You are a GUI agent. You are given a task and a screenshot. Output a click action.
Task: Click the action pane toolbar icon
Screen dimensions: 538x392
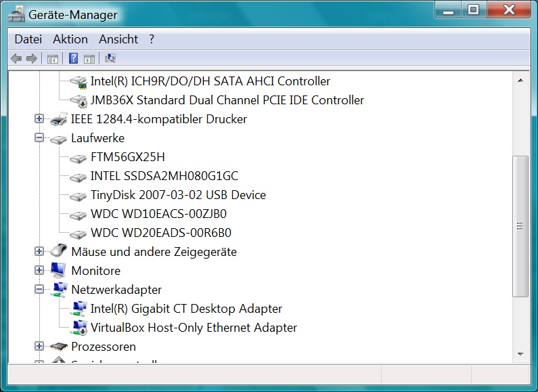[x=89, y=59]
